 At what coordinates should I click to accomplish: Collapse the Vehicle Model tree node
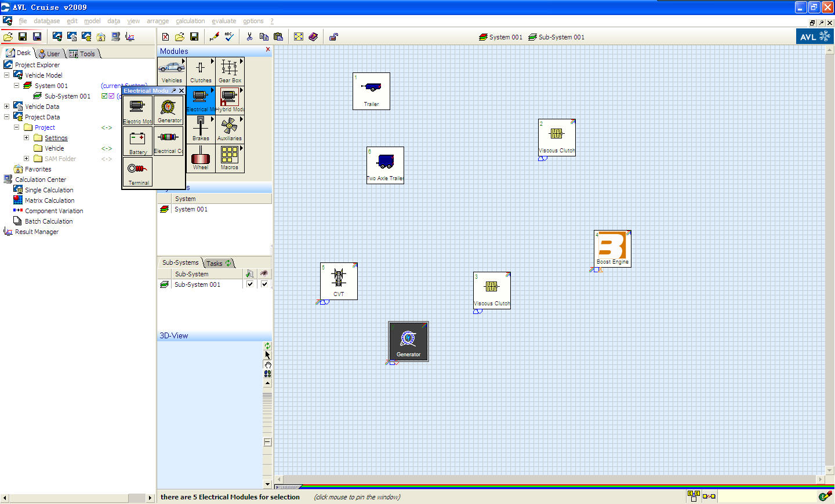point(6,75)
